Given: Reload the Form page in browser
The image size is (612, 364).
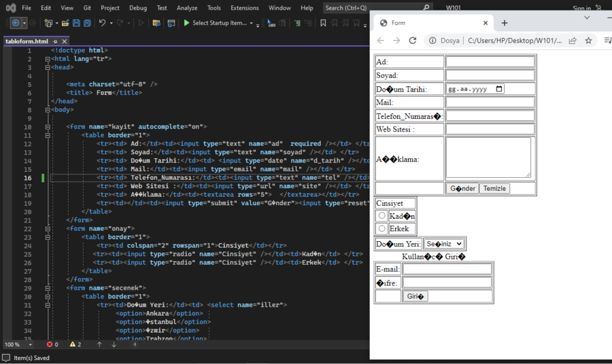Looking at the screenshot, I should [x=413, y=41].
